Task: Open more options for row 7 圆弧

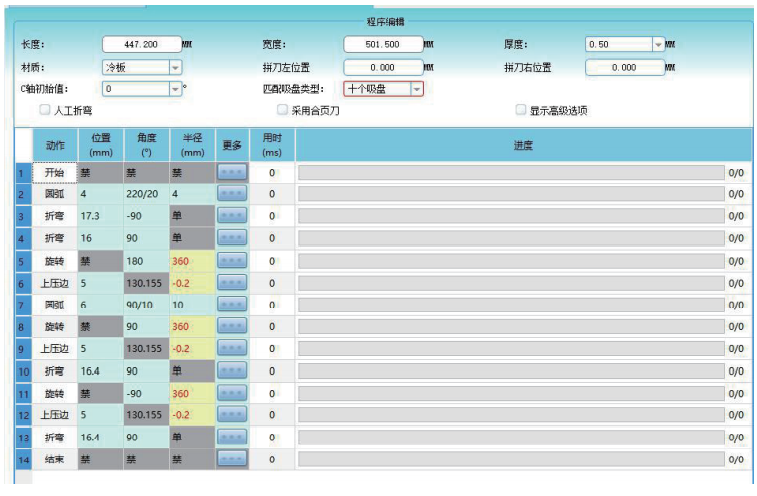Action: [x=231, y=304]
